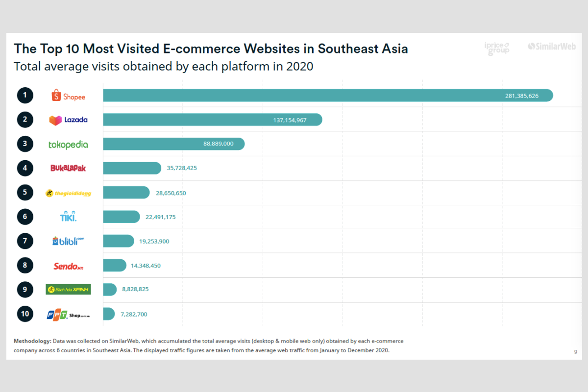
Task: Click the Shopee logo
Action: point(68,96)
